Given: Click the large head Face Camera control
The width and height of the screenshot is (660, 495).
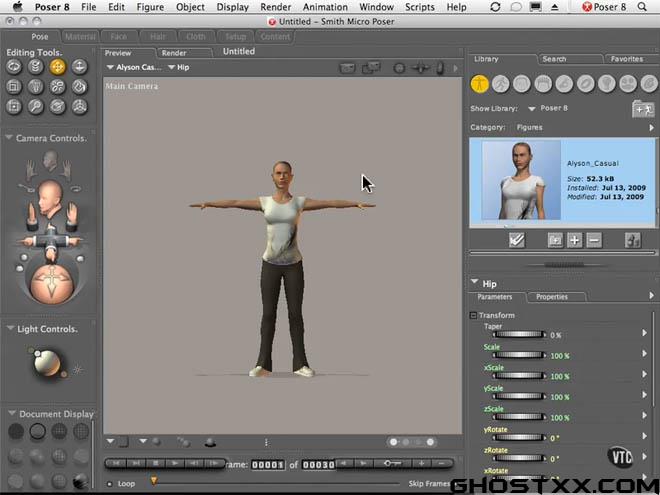Looking at the screenshot, I should [x=50, y=199].
